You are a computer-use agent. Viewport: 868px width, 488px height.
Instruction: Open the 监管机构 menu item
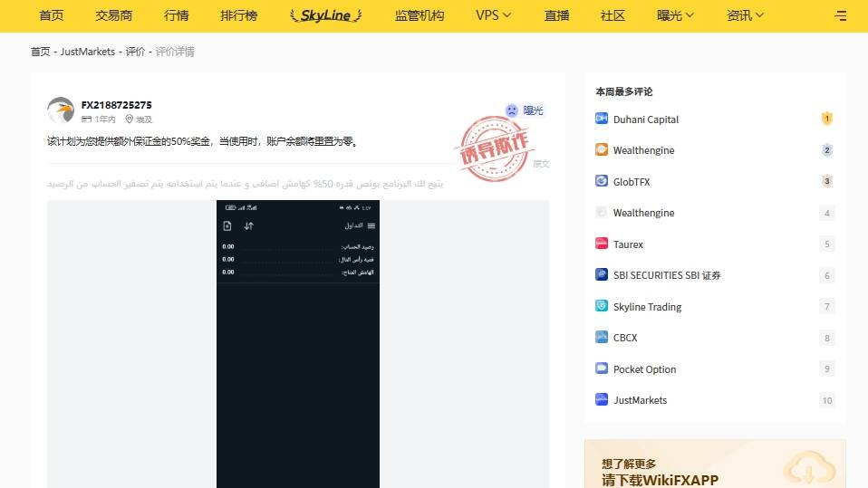click(420, 15)
